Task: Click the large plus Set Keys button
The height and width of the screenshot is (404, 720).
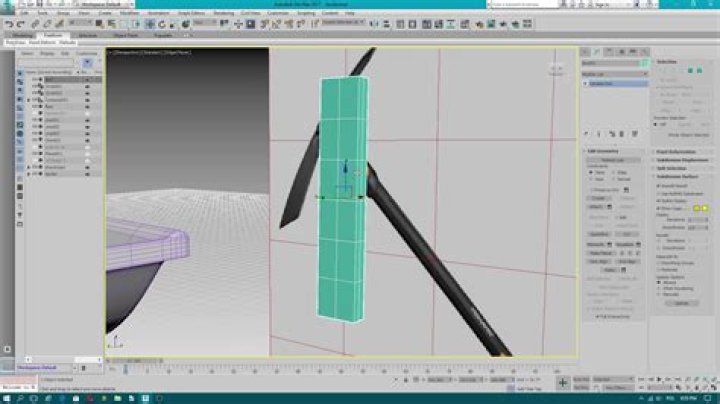Action: pos(562,383)
